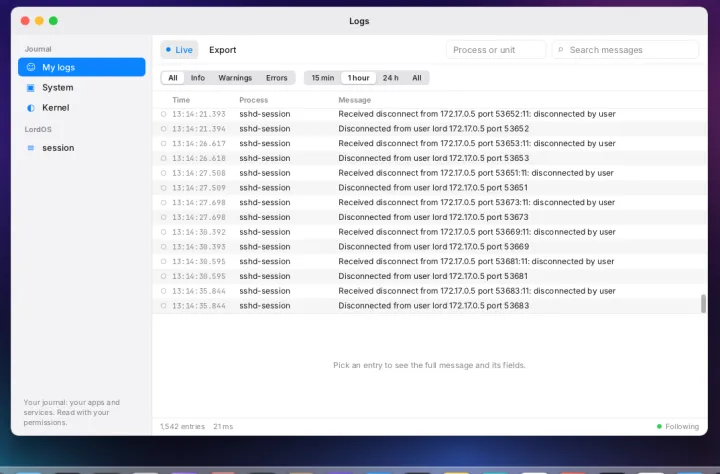Click the System square icon
The height and width of the screenshot is (474, 720).
31,87
